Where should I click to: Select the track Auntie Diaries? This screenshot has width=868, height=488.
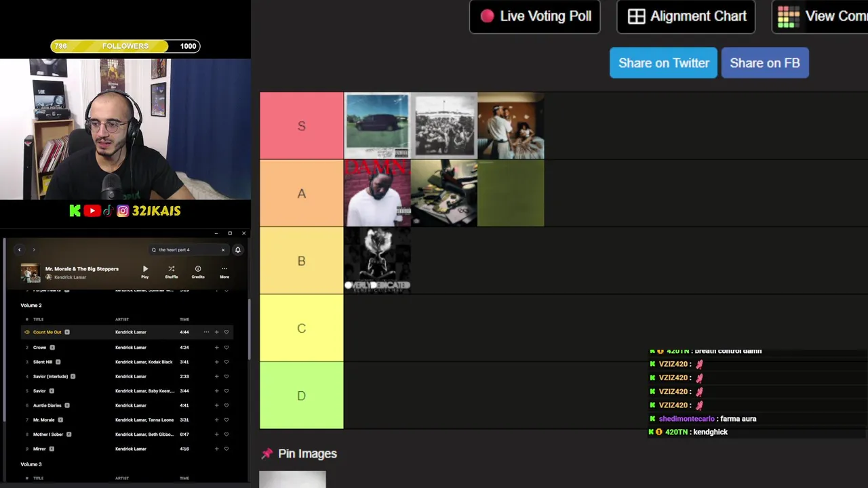point(47,405)
